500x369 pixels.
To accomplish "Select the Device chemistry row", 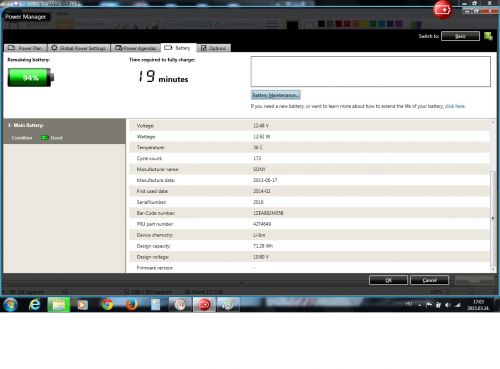I will coord(310,235).
